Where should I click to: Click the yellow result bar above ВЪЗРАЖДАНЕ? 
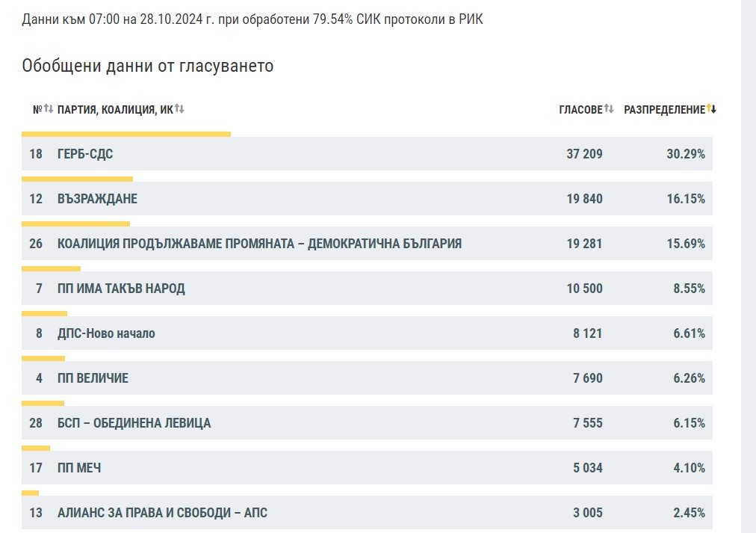coord(77,179)
